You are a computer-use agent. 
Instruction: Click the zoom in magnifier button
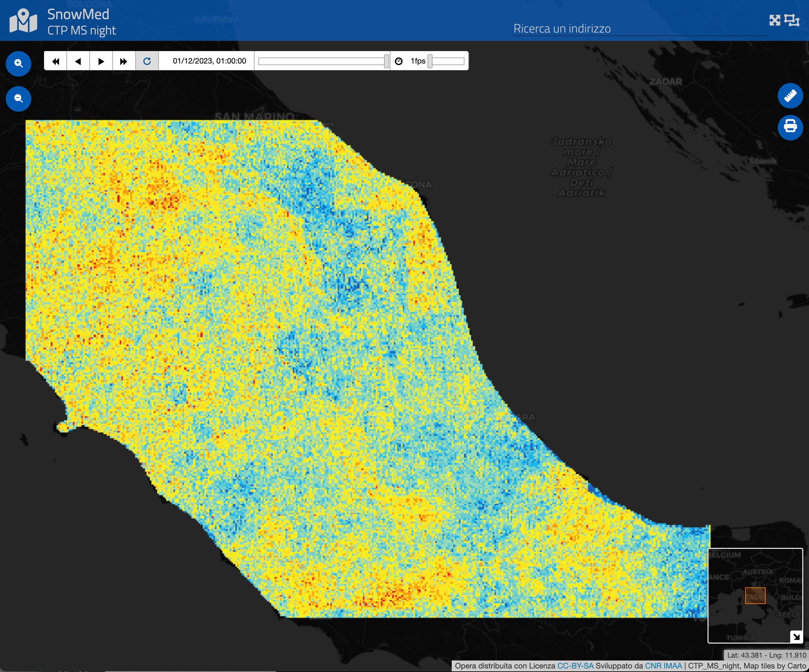point(18,64)
